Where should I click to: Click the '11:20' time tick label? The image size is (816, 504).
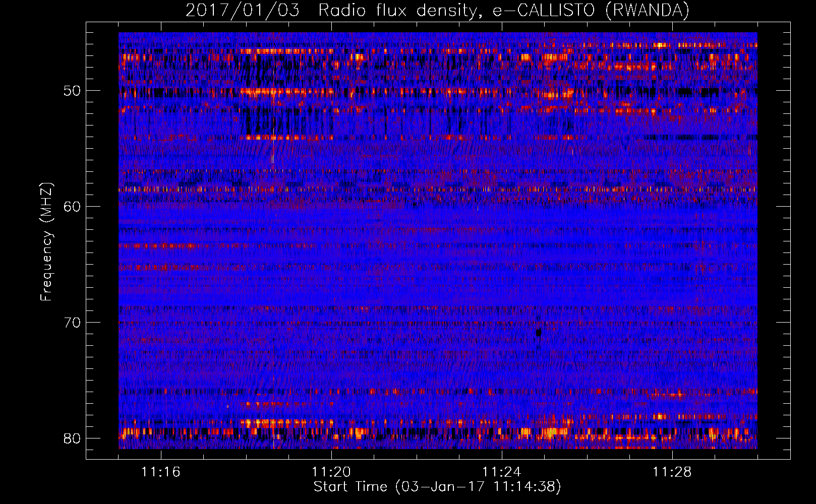[x=331, y=472]
